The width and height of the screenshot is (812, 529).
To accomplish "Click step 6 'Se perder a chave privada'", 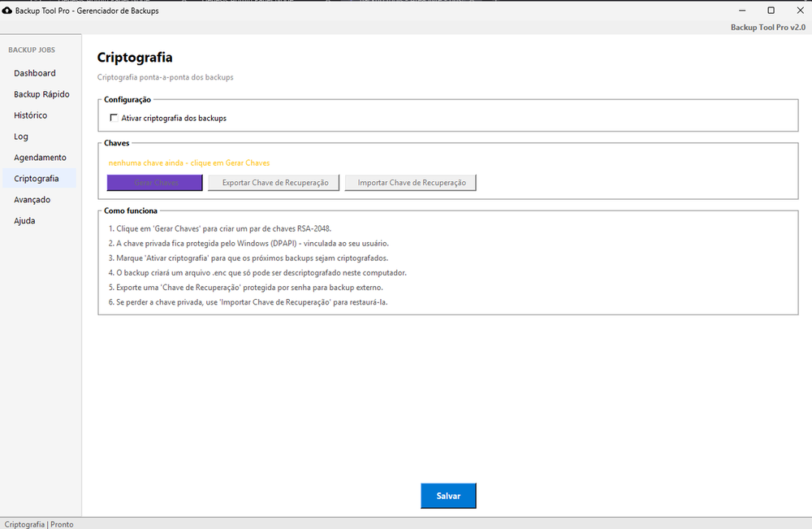I will (x=248, y=302).
